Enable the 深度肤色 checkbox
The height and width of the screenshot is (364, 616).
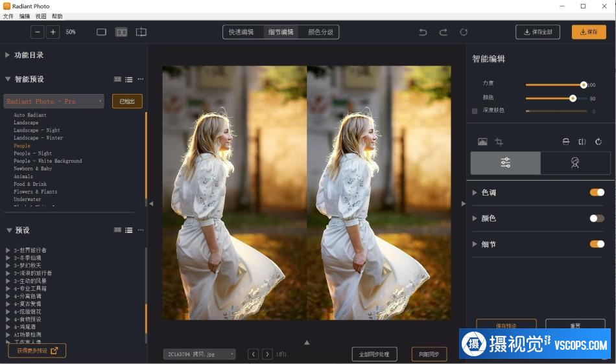(475, 111)
